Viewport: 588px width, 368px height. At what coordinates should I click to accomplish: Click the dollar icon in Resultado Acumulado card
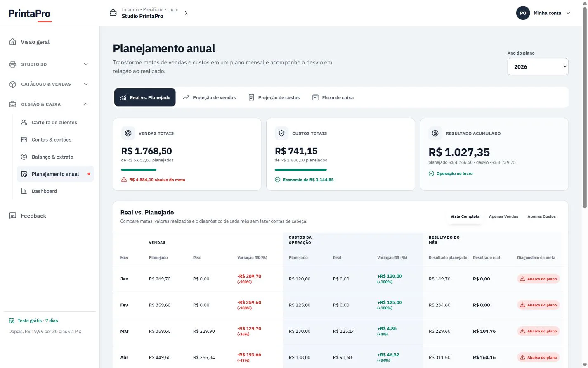(435, 133)
